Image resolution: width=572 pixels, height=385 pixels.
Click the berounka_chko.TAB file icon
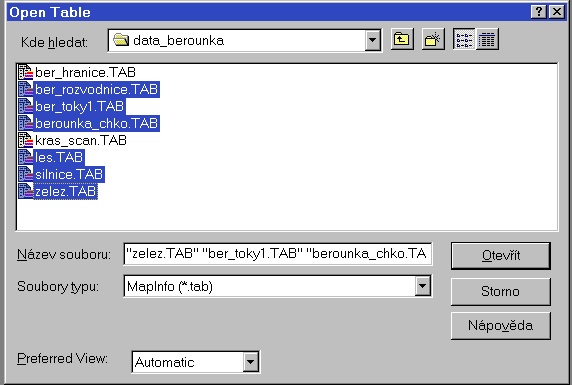point(26,123)
